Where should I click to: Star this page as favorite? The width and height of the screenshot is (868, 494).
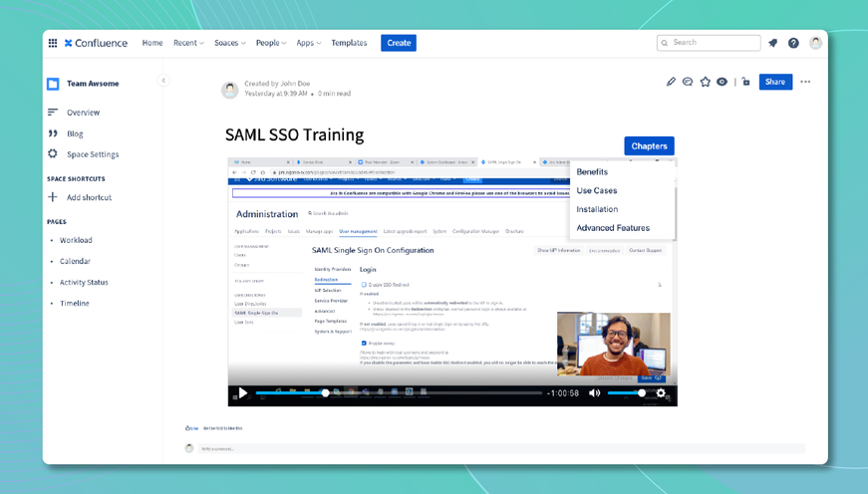[x=706, y=82]
